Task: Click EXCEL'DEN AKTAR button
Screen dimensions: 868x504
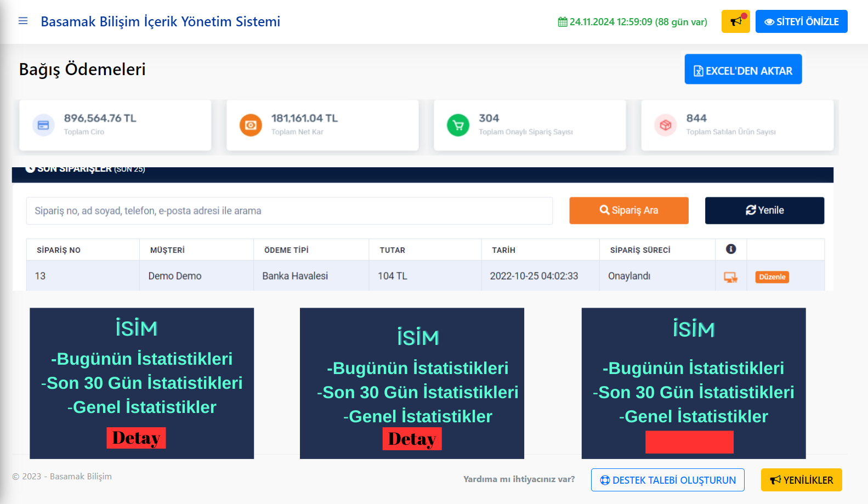Action: (743, 69)
